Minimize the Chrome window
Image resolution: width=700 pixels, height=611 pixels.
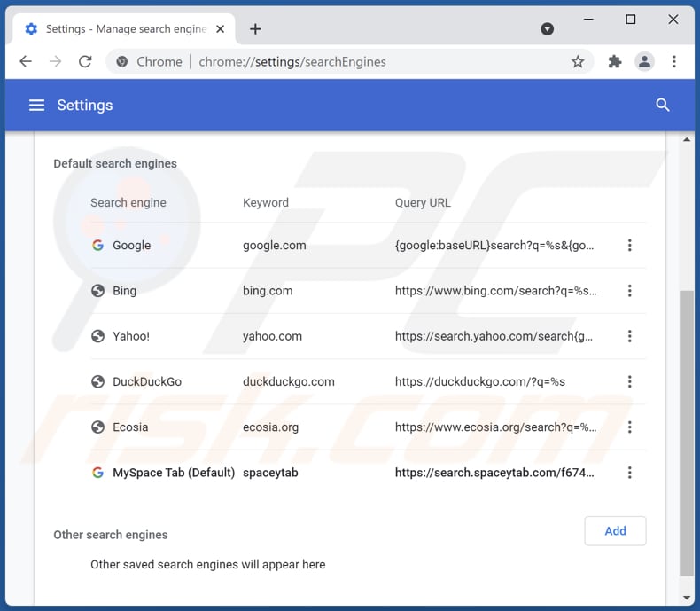point(588,20)
